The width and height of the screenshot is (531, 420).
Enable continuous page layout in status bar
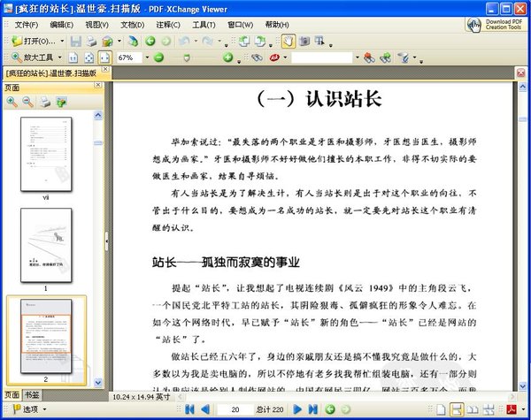click(457, 409)
